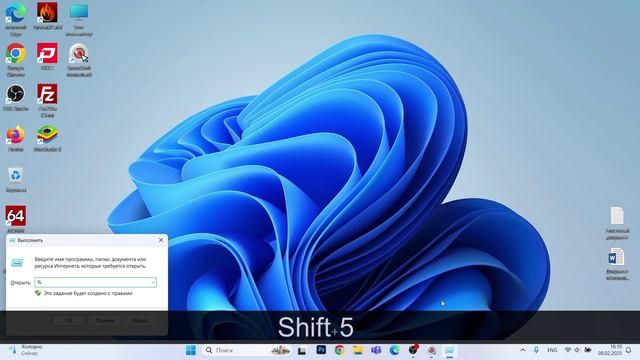This screenshot has width=640, height=360.
Task: Open the red target-cursor app in the taskbar
Action: tap(431, 350)
